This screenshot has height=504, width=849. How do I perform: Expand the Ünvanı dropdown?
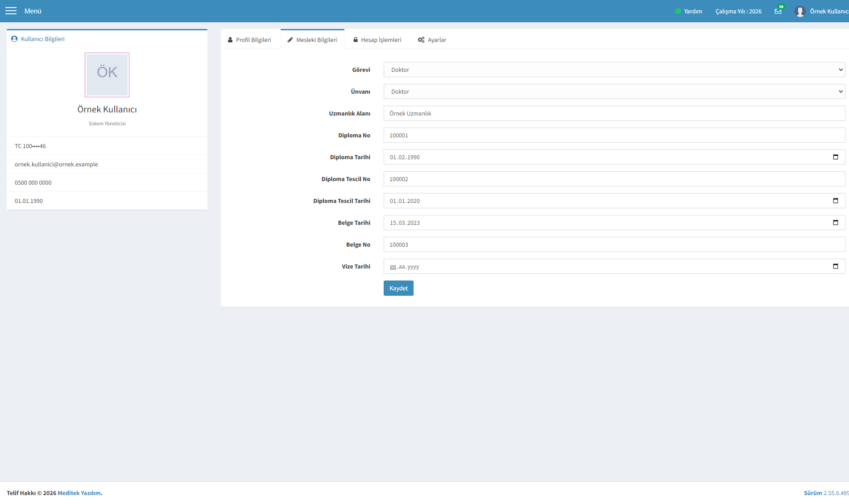tap(614, 91)
